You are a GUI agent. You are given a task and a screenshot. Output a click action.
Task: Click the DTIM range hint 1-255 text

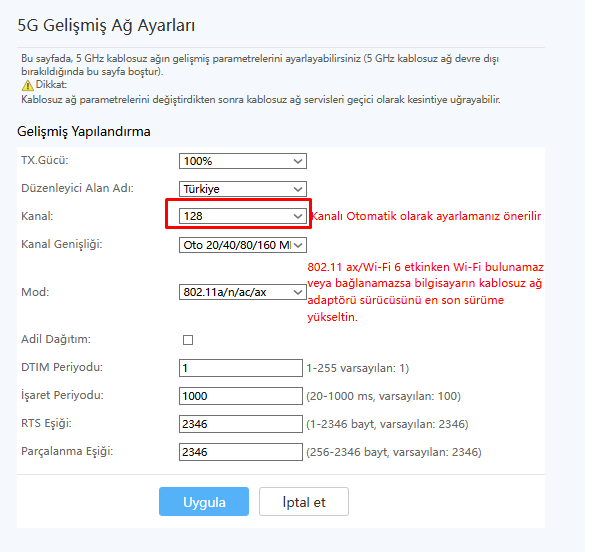click(x=358, y=368)
